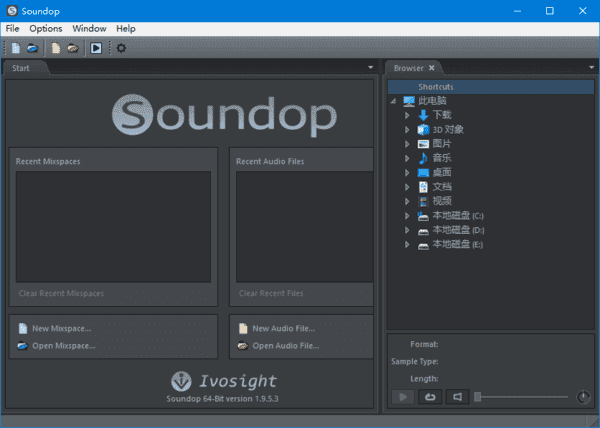Screen dimensions: 600x428
Task: Click the preview volume knob
Action: [x=583, y=397]
